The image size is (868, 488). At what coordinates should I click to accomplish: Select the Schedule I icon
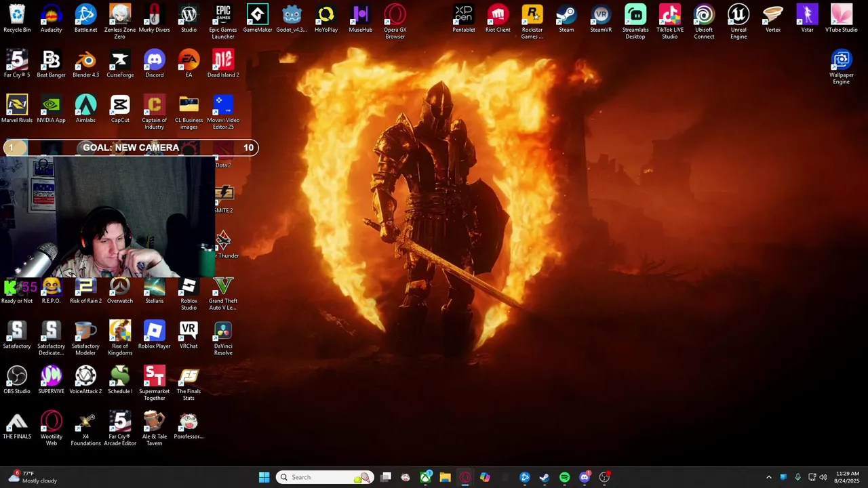tap(120, 380)
